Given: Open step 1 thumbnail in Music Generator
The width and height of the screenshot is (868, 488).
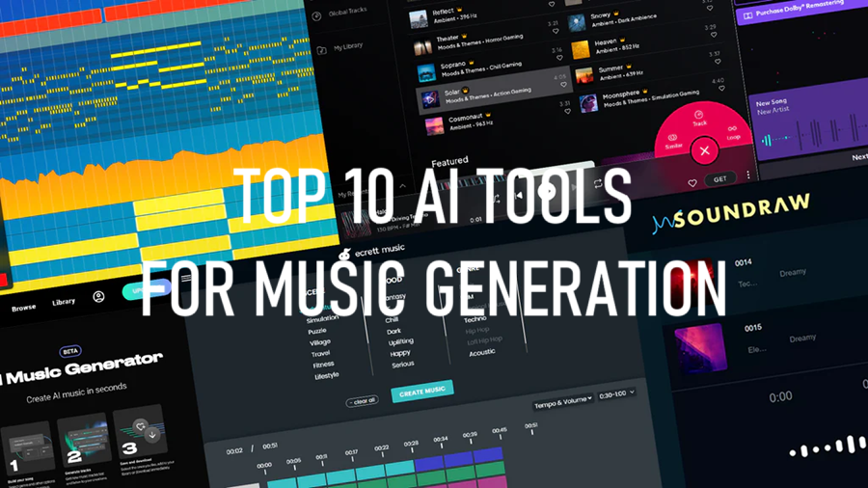Looking at the screenshot, I should click(x=26, y=449).
